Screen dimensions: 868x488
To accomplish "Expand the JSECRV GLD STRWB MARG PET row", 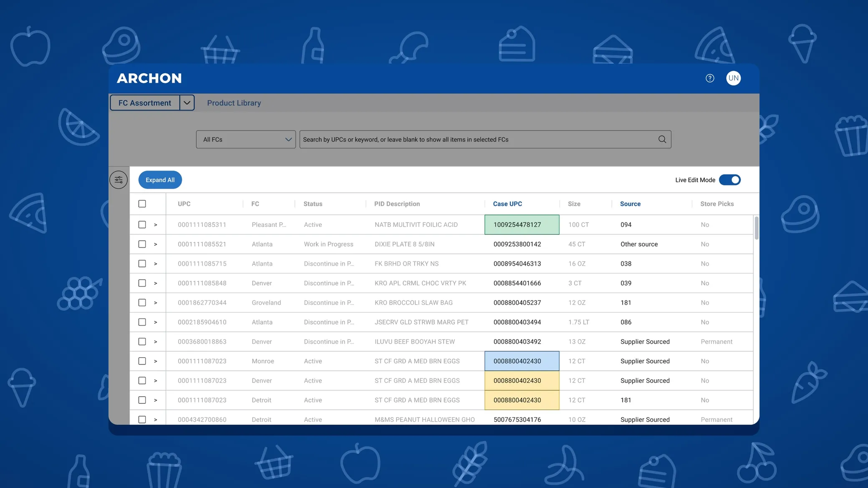I will click(156, 322).
